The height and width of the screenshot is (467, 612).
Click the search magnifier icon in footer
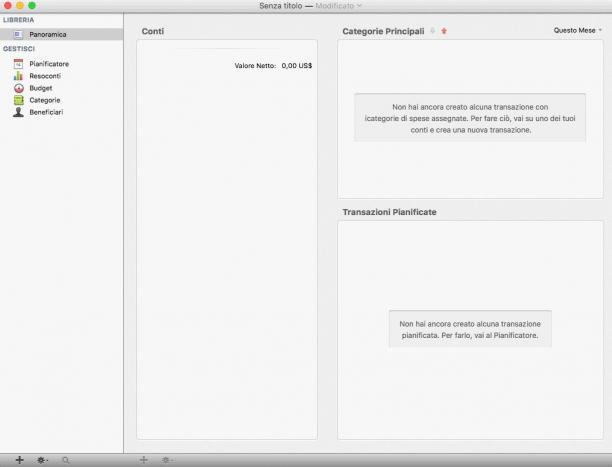click(x=66, y=460)
